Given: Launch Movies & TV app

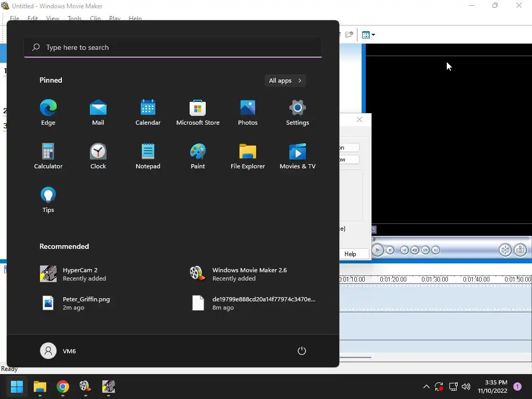Looking at the screenshot, I should [298, 156].
